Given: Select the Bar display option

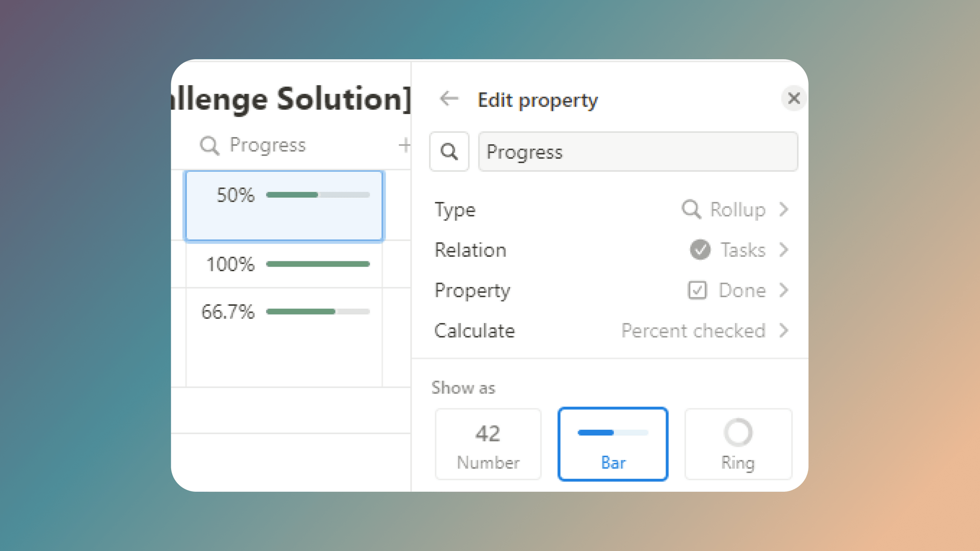Looking at the screenshot, I should pyautogui.click(x=612, y=444).
